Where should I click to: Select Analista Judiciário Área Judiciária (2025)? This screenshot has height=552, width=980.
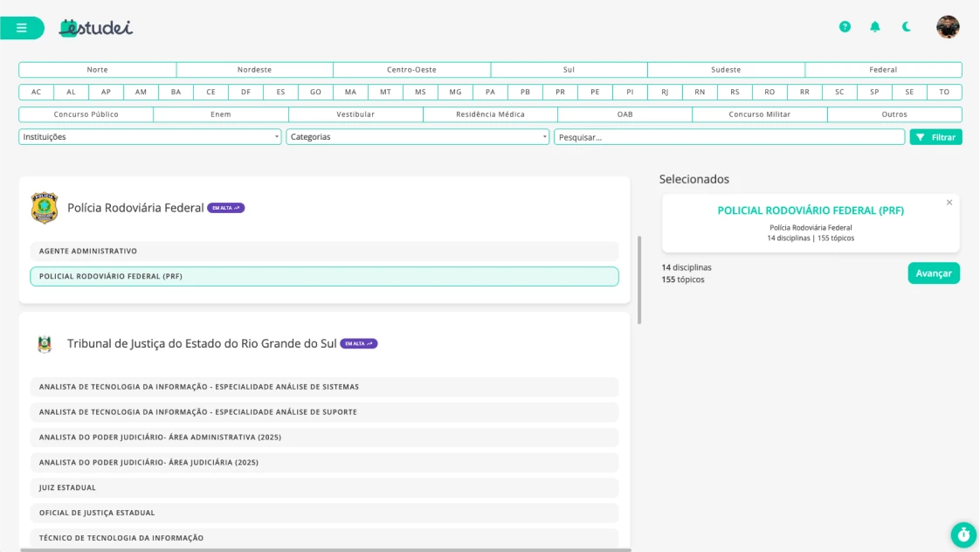point(324,463)
